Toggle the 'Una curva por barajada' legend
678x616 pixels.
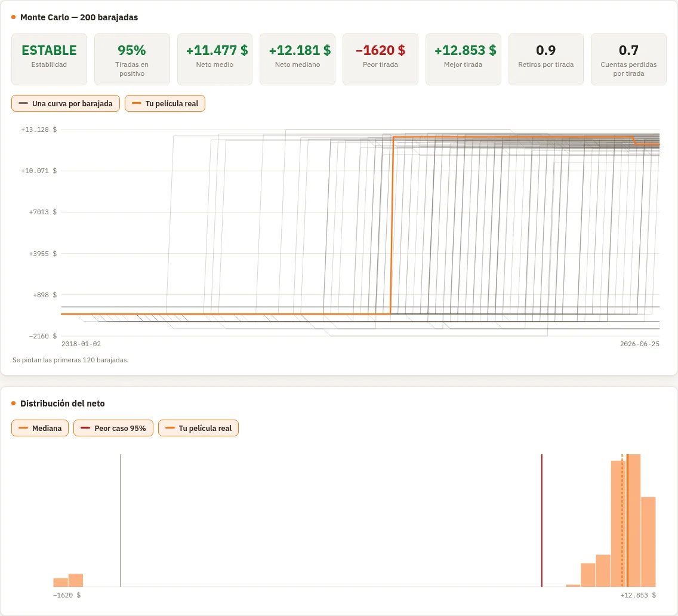tap(65, 103)
